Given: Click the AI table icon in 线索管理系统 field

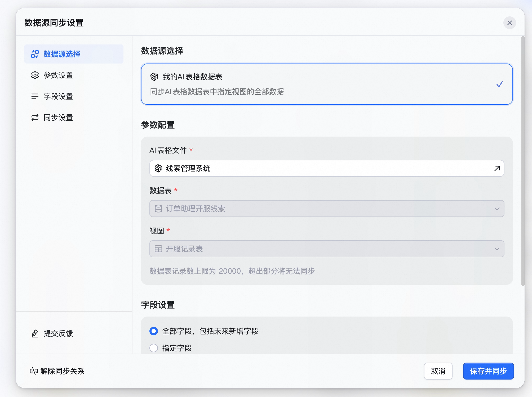Looking at the screenshot, I should [x=158, y=168].
